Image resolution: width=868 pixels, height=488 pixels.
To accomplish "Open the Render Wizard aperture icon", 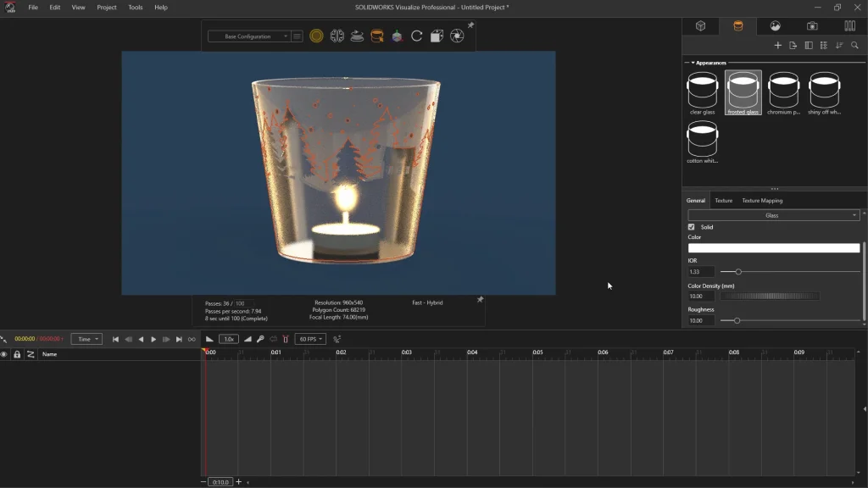I will [457, 36].
